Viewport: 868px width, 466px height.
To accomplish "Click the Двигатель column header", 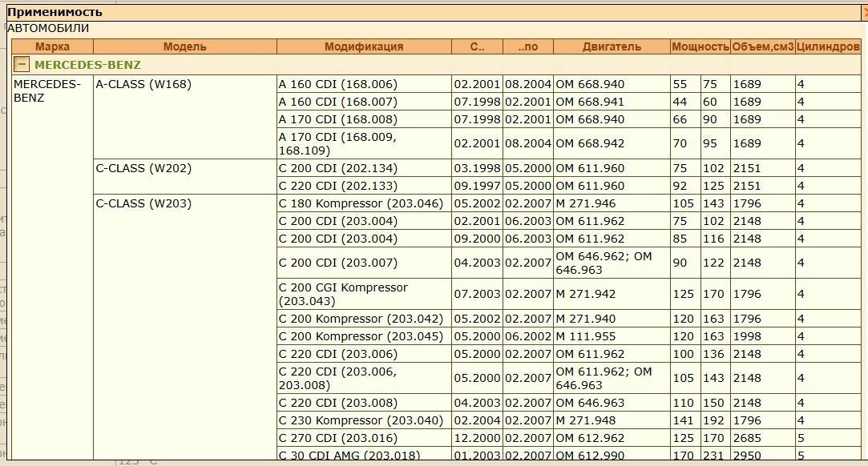I will pyautogui.click(x=612, y=47).
